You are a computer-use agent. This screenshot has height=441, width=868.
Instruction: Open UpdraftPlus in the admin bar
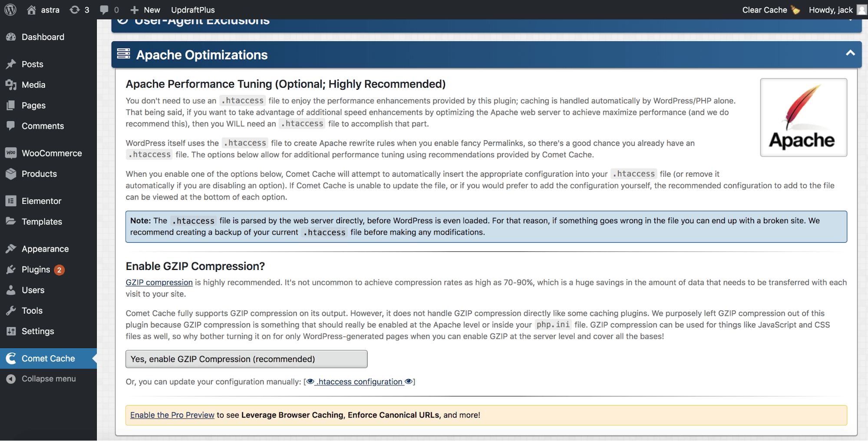tap(193, 10)
